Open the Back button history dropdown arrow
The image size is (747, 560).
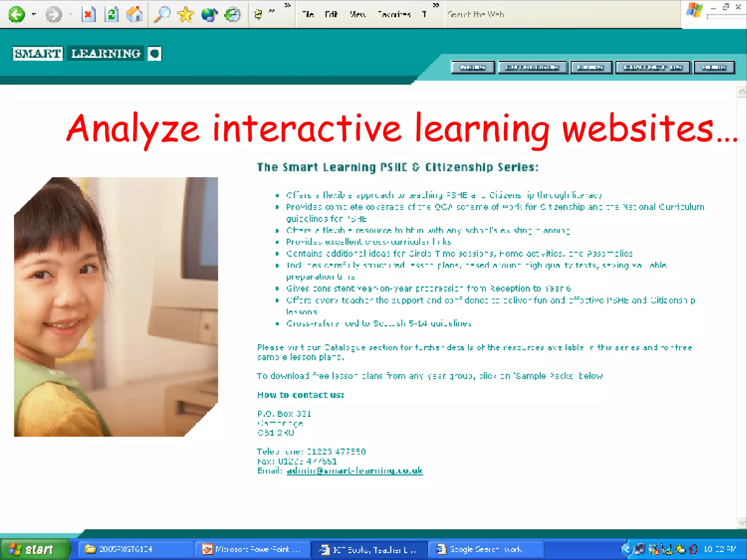tap(34, 15)
